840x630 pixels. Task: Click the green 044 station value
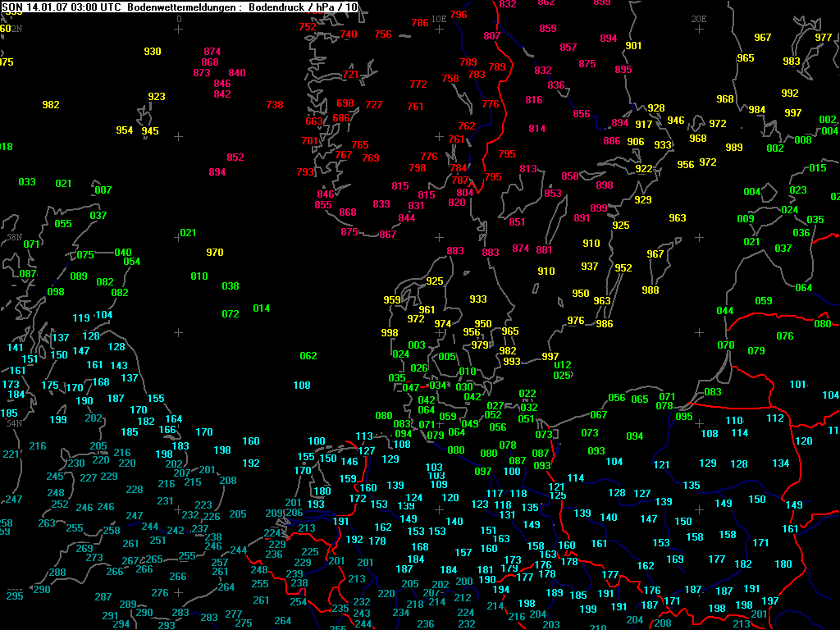(x=725, y=311)
